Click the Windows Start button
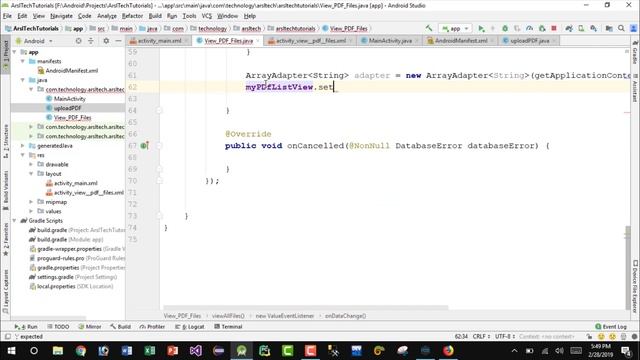This screenshot has width=640, height=360. click(11, 351)
